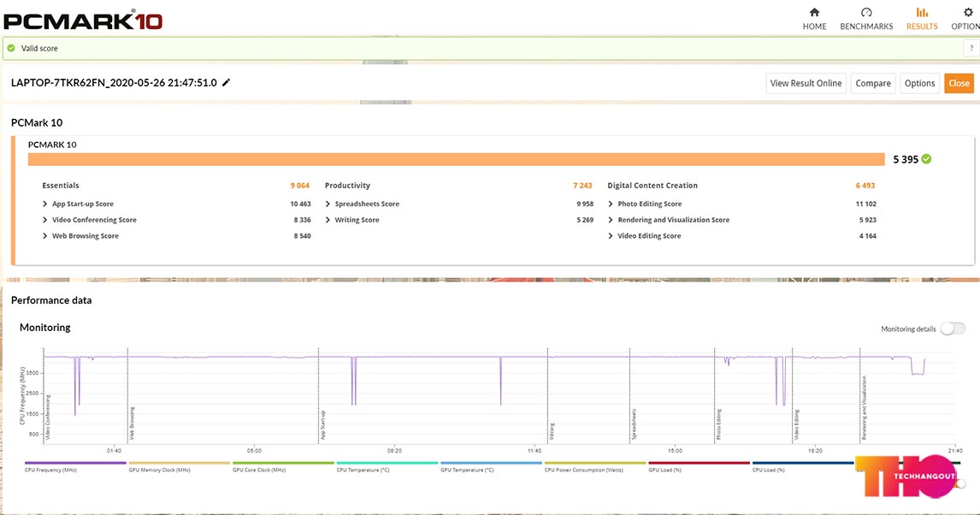Click Writing value 5 269
This screenshot has height=515, width=980.
(x=585, y=220)
